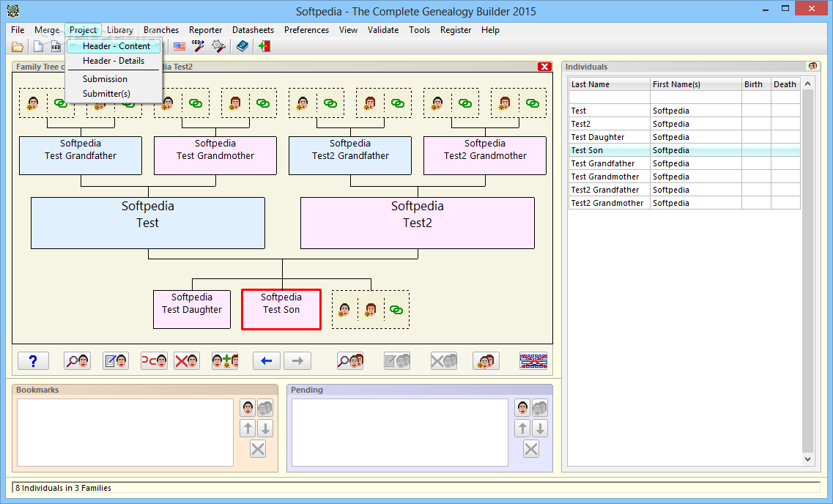The width and height of the screenshot is (833, 504).
Task: Add individual to Bookmarks with face icon
Action: (x=248, y=409)
